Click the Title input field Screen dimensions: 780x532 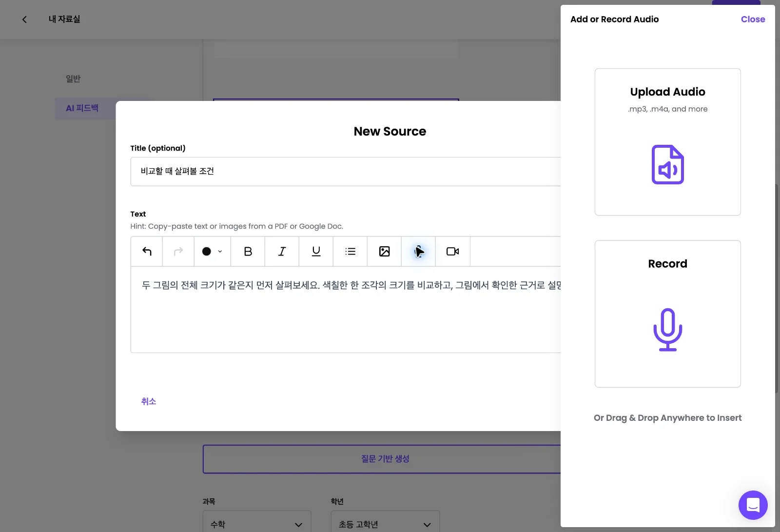pyautogui.click(x=346, y=172)
